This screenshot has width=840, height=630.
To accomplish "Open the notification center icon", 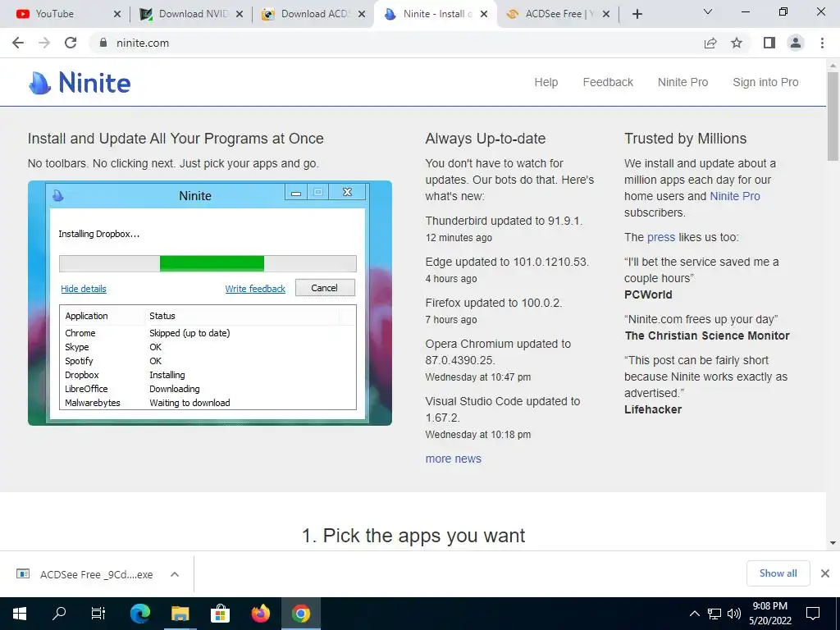I will 813,614.
